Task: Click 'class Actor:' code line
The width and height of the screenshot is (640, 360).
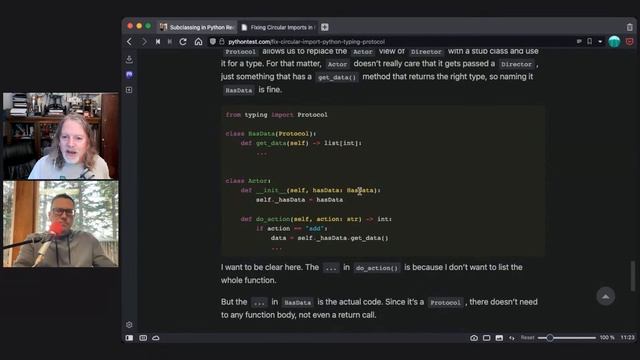Action: 248,181
